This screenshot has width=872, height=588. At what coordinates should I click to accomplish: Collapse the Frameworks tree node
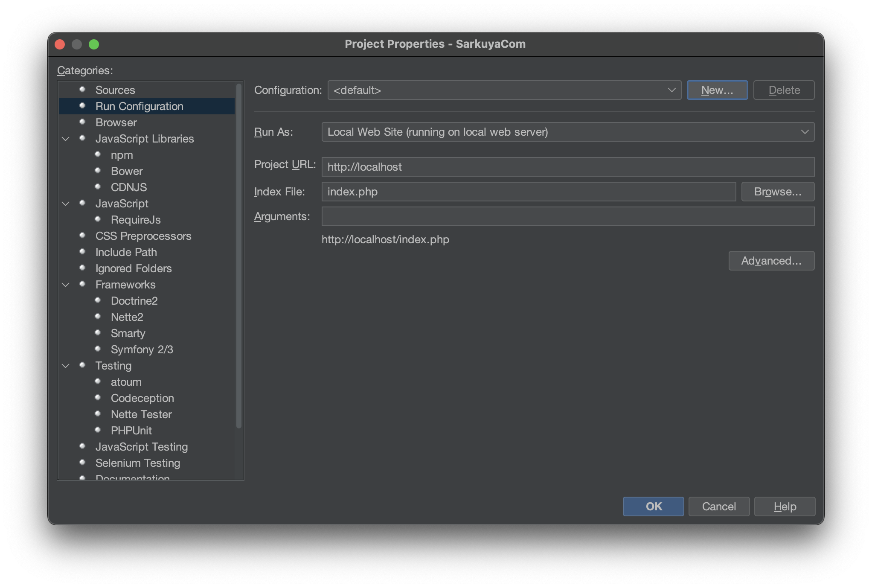point(66,285)
